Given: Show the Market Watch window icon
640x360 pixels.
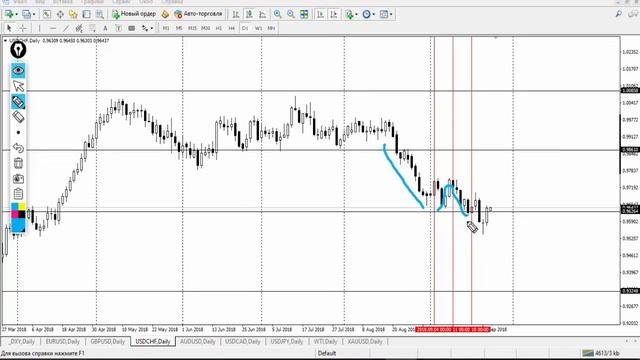Looking at the screenshot, I should point(47,14).
